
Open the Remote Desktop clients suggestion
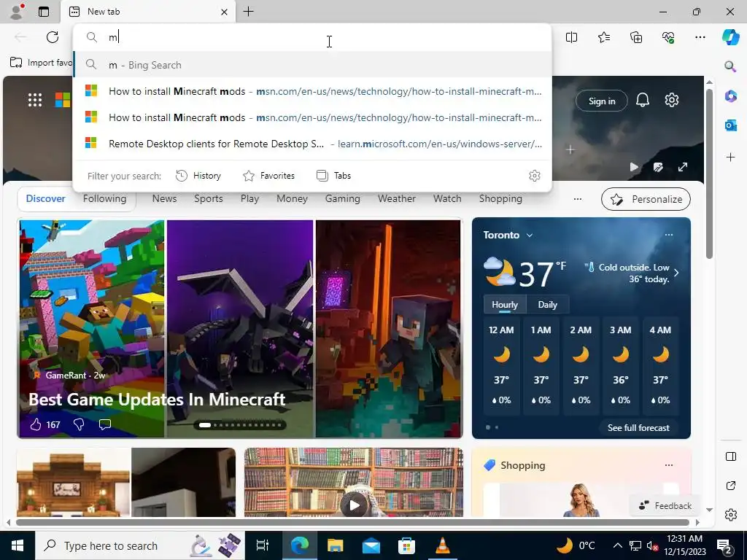point(312,144)
